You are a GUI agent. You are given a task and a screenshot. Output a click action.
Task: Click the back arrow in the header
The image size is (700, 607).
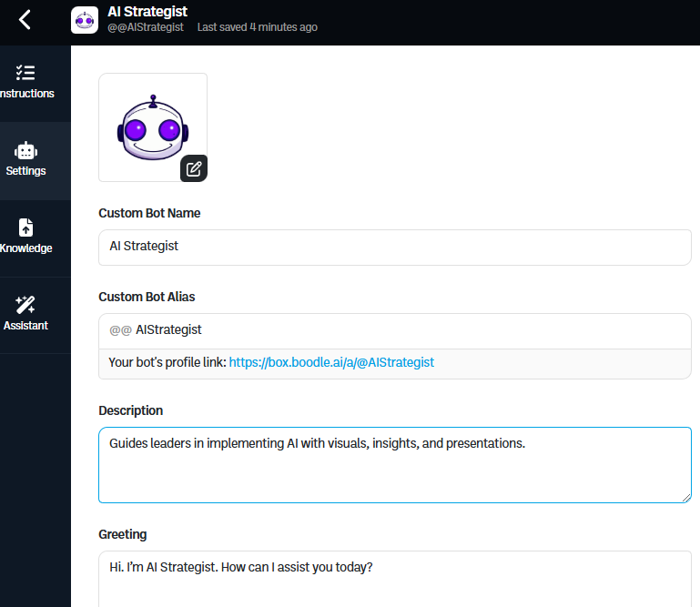click(25, 19)
